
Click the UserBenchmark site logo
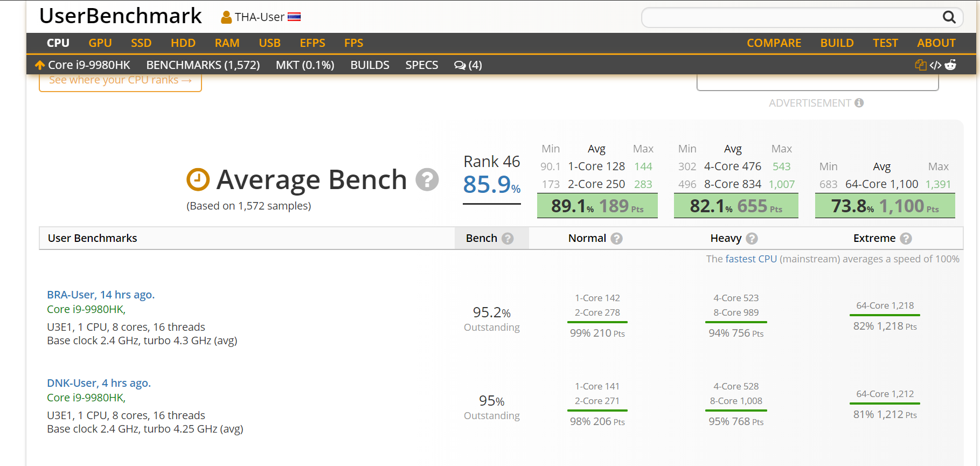121,16
